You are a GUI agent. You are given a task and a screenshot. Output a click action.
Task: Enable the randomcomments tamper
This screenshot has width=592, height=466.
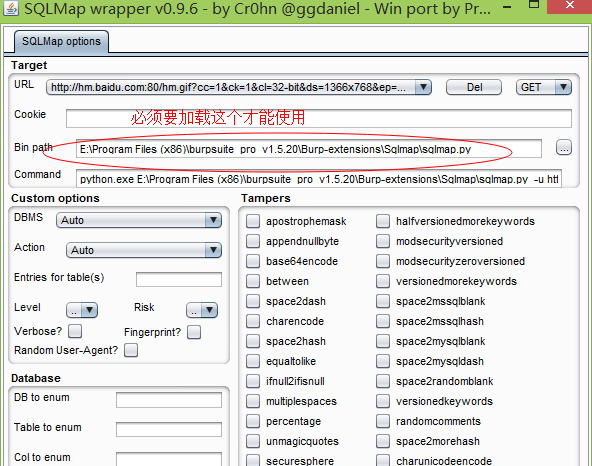pyautogui.click(x=383, y=421)
